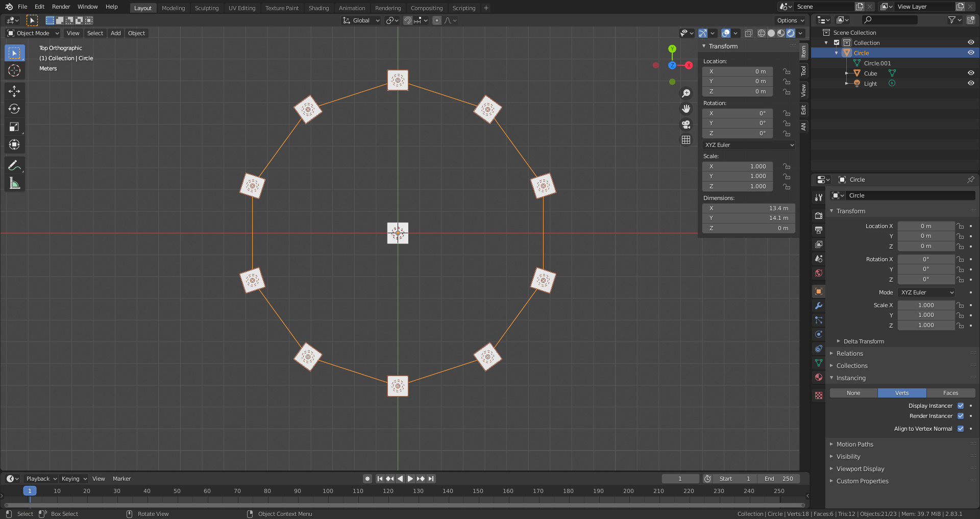Toggle Render Instancer checkbox

coord(961,416)
